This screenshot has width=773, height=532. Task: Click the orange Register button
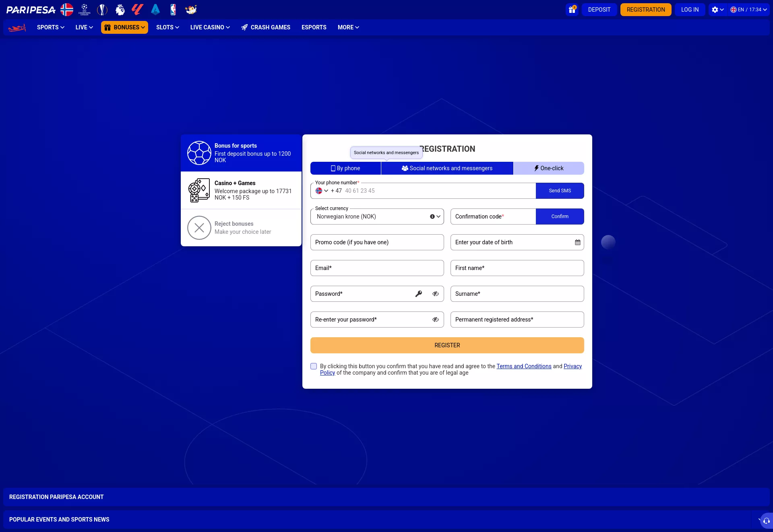tap(447, 345)
